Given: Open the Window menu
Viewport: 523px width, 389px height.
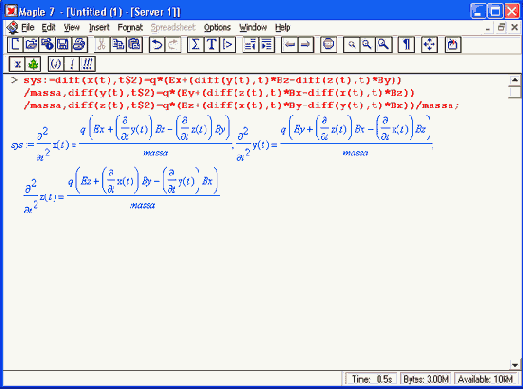Looking at the screenshot, I should coord(253,27).
